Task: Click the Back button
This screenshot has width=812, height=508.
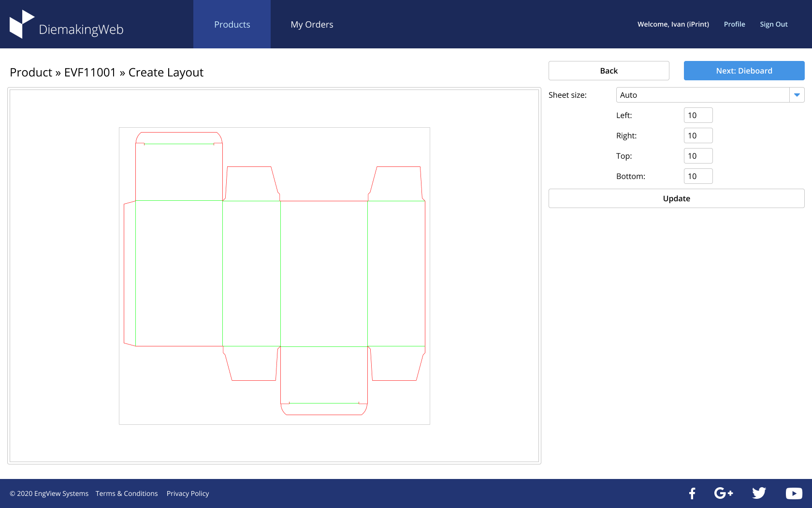Action: click(x=609, y=71)
